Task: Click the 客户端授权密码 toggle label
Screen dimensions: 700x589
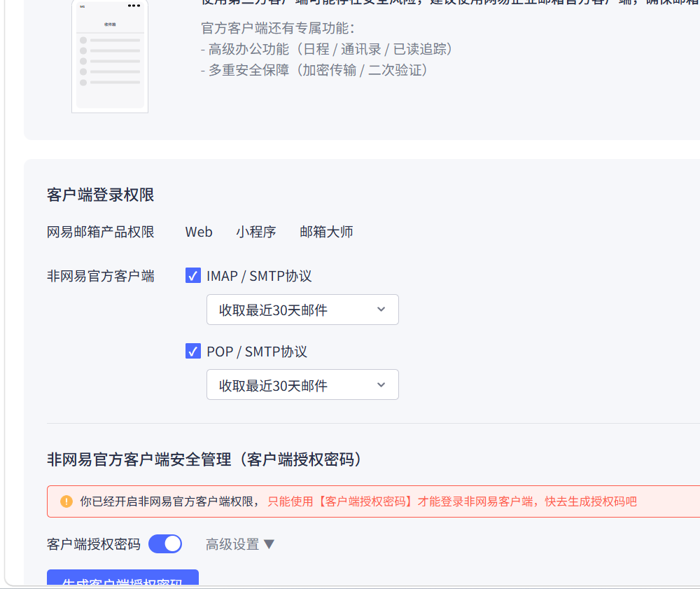Action: (x=94, y=544)
